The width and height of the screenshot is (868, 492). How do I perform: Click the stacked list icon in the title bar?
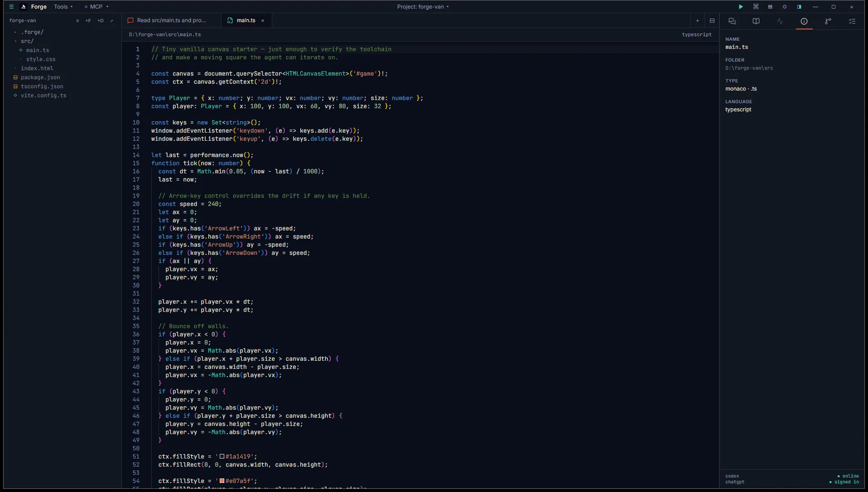coord(770,7)
